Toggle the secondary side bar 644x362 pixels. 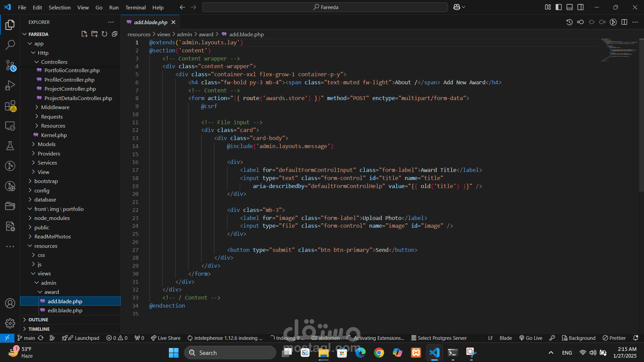[x=581, y=7]
